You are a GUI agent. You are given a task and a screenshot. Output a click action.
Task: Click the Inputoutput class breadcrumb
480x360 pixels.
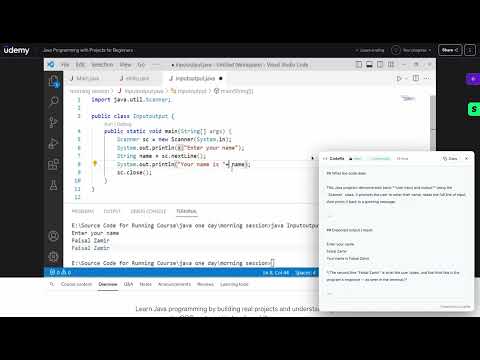click(x=189, y=91)
